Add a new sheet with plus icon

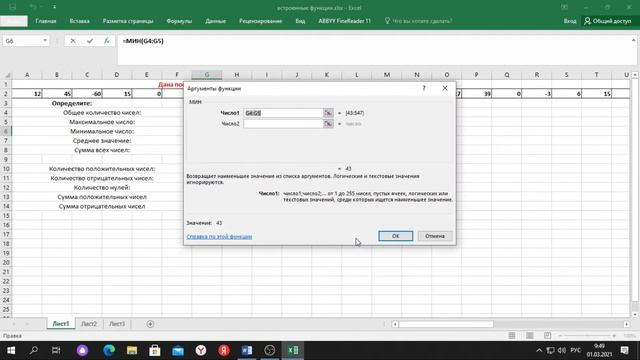150,324
